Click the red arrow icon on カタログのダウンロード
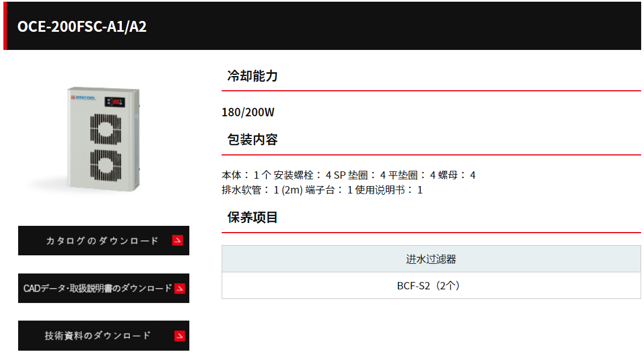 pos(177,241)
